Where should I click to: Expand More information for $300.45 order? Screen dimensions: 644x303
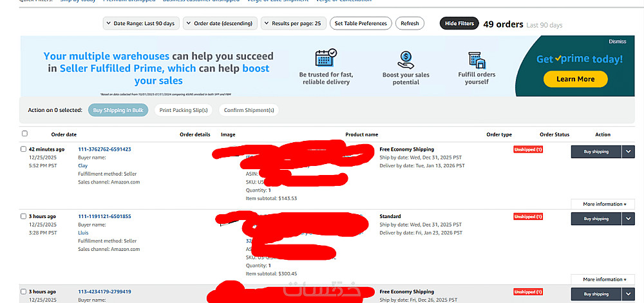604,280
